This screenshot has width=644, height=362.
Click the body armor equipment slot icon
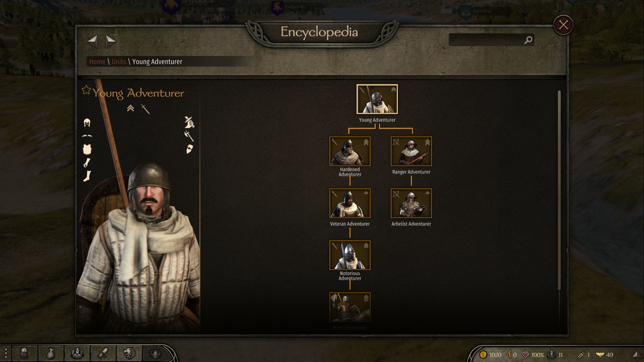click(87, 149)
